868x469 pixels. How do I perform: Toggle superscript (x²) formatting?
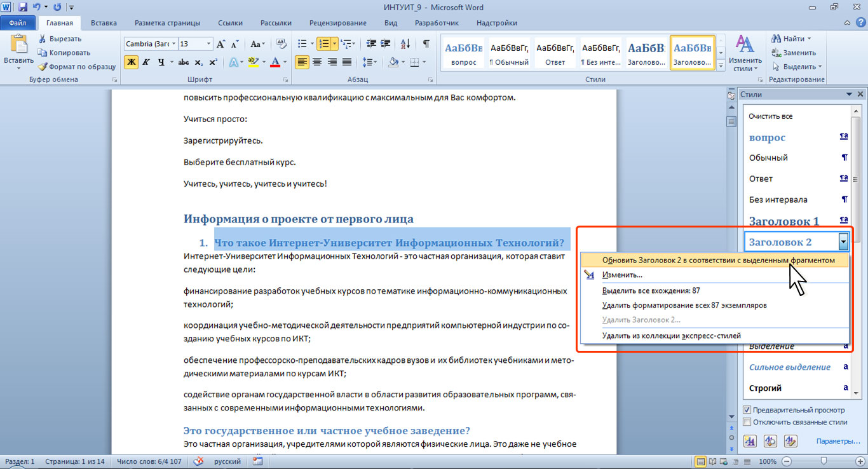click(213, 62)
